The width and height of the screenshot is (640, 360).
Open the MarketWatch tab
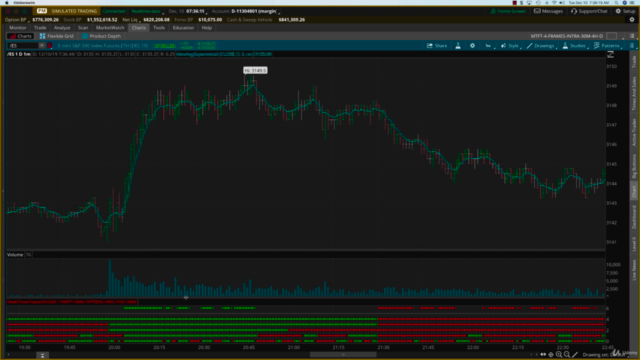(x=110, y=28)
